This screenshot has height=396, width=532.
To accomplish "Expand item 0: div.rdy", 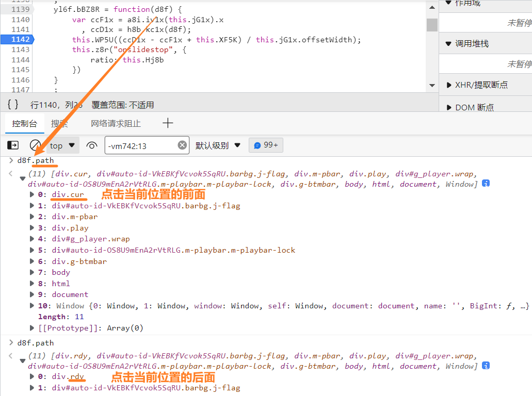I will [31, 376].
